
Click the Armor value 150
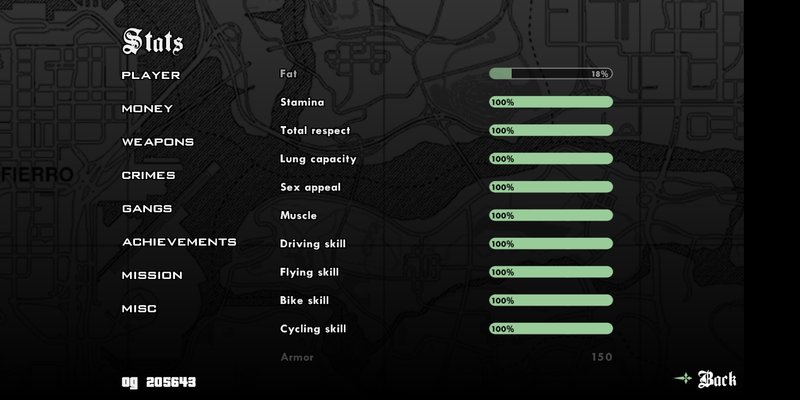(x=601, y=357)
